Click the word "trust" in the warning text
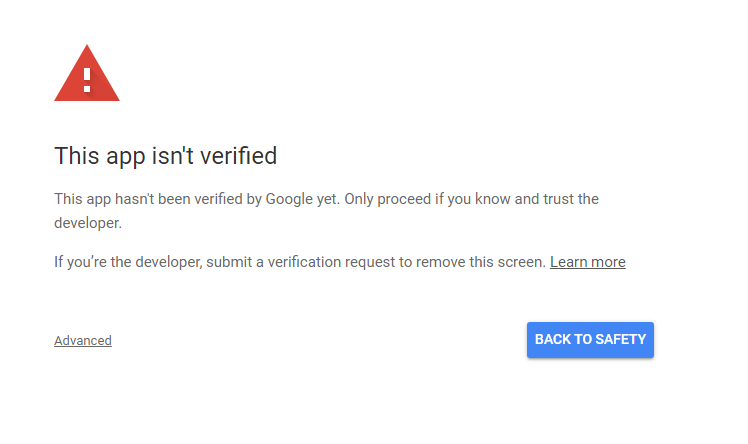 [553, 199]
